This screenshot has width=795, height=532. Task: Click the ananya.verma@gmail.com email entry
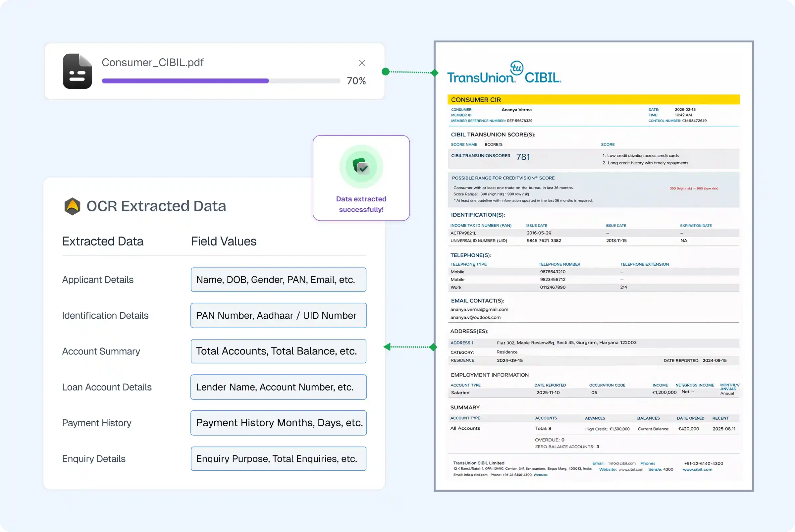(x=479, y=309)
